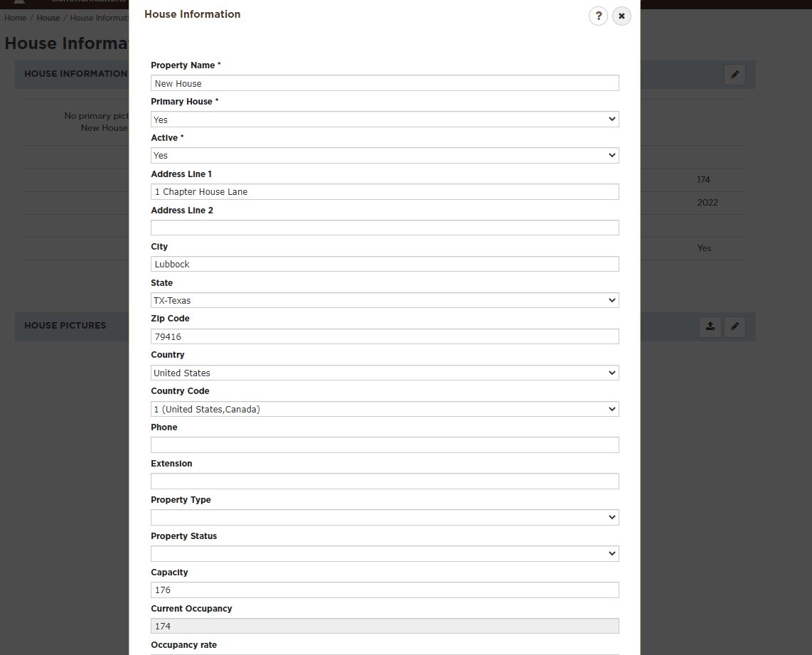Select the City input field
Image resolution: width=812 pixels, height=655 pixels.
point(385,264)
